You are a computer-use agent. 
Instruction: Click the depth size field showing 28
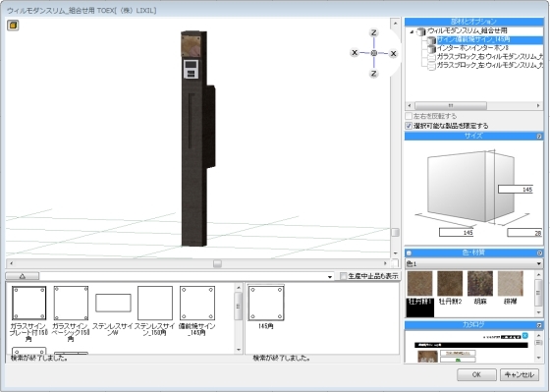pos(524,232)
